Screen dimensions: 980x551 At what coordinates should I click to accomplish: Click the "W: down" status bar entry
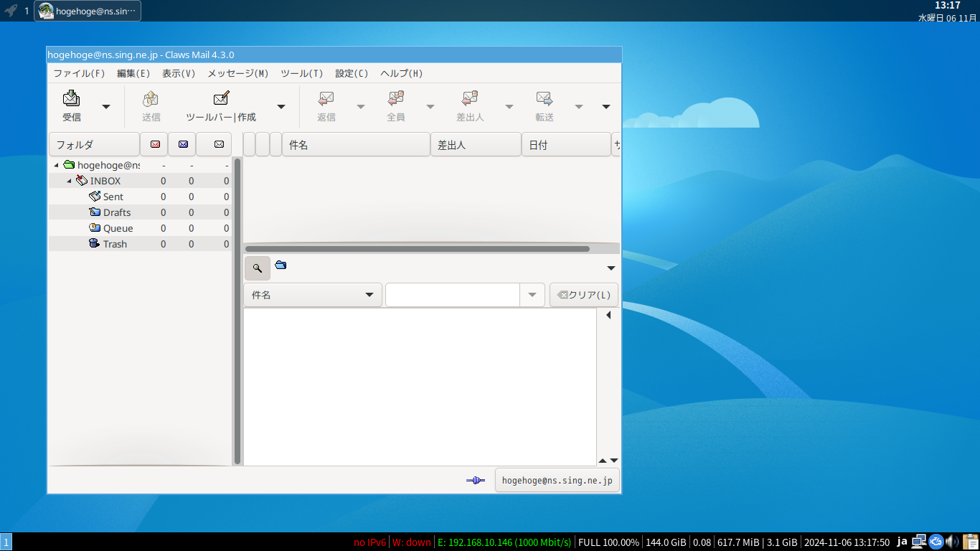pos(412,542)
